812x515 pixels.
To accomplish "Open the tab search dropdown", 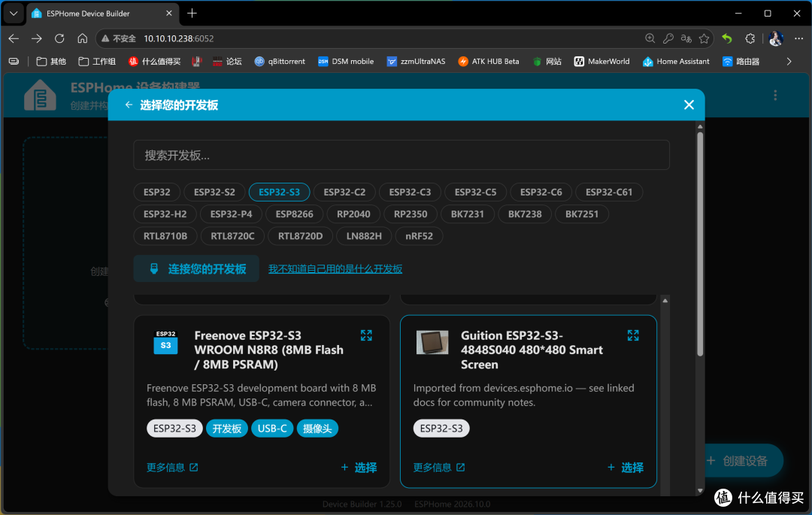I will pyautogui.click(x=14, y=14).
